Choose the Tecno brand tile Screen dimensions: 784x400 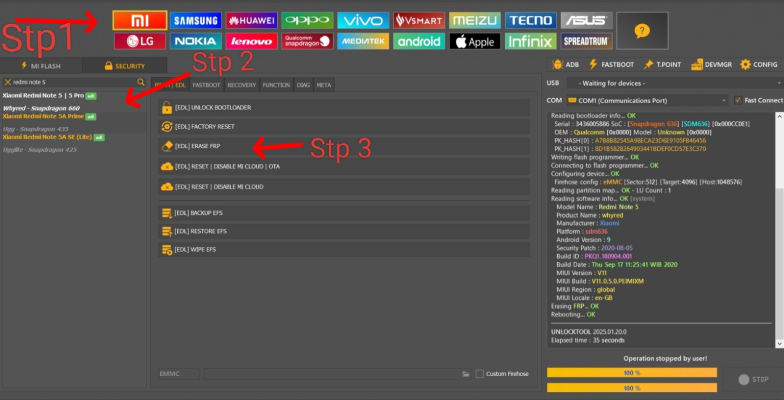pos(530,20)
